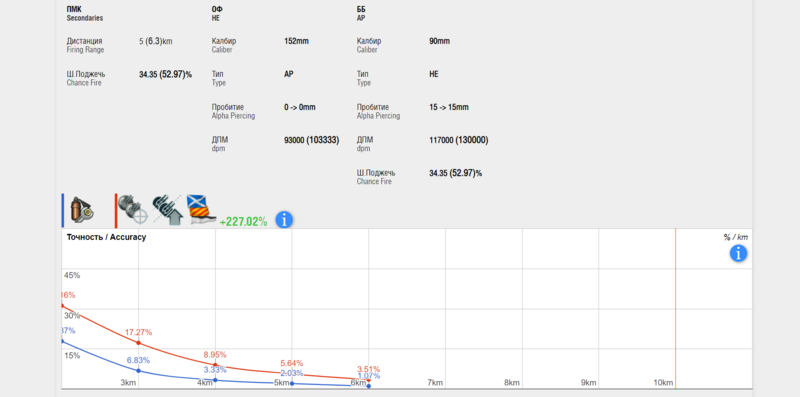
Task: Click the blue 1.07% point at 6km
Action: [x=368, y=386]
